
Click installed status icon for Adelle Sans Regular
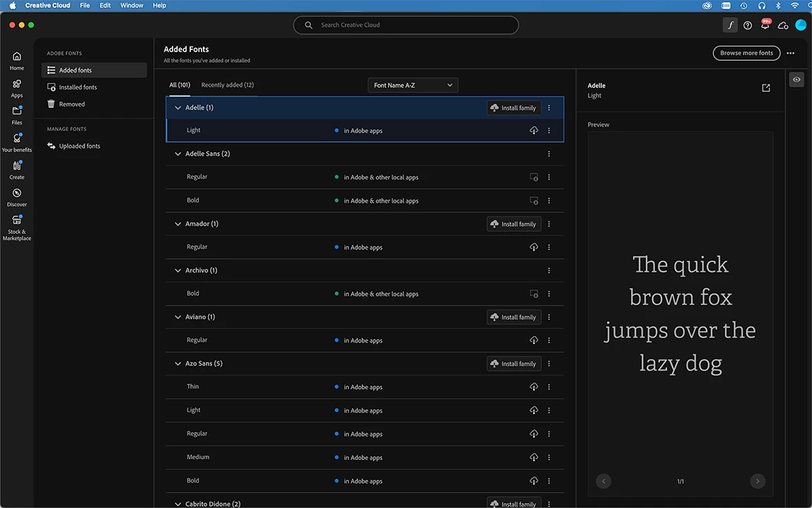[x=534, y=177]
